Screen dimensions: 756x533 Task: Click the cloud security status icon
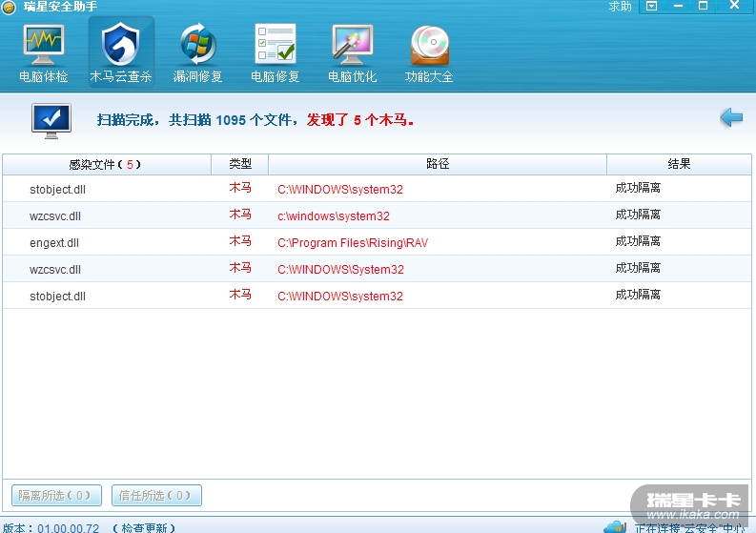coord(615,526)
